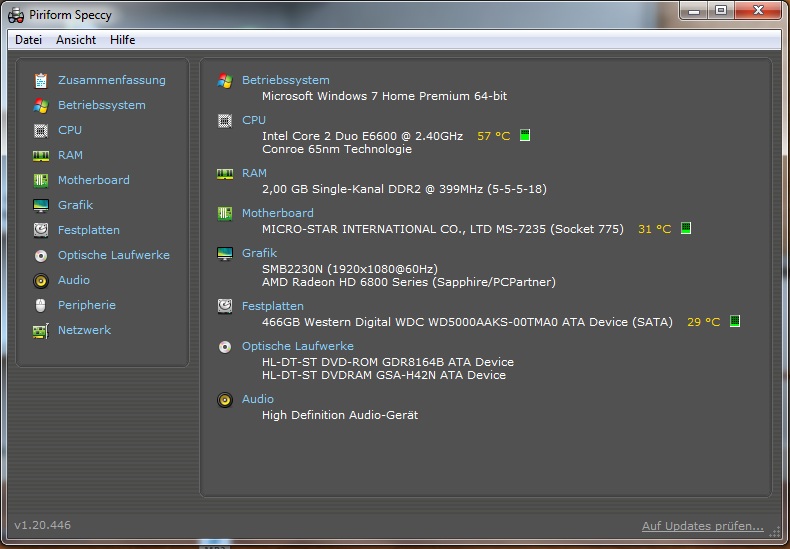Click the Peripherie mouse icon in sidebar
This screenshot has height=549, width=790.
click(x=41, y=305)
